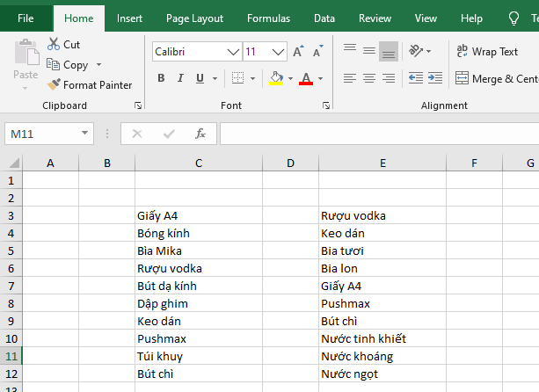Expand the font size 11 dropdown

279,52
